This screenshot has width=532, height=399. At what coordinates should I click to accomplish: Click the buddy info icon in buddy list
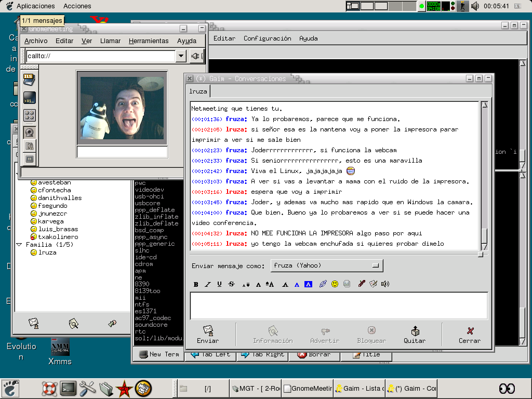(x=73, y=323)
